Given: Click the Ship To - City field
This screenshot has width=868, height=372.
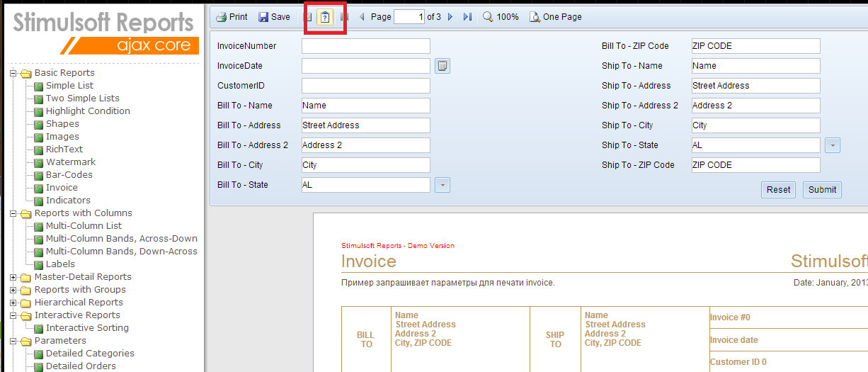Looking at the screenshot, I should tap(756, 125).
